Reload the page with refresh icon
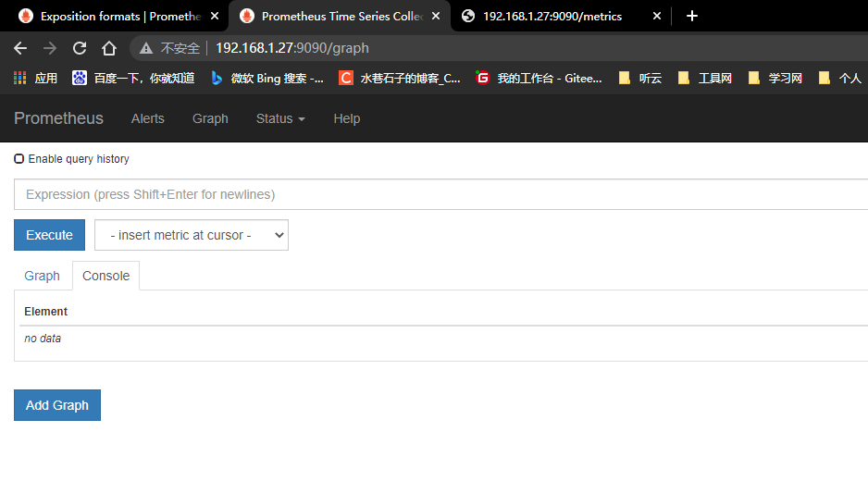This screenshot has width=868, height=481. pyautogui.click(x=80, y=48)
